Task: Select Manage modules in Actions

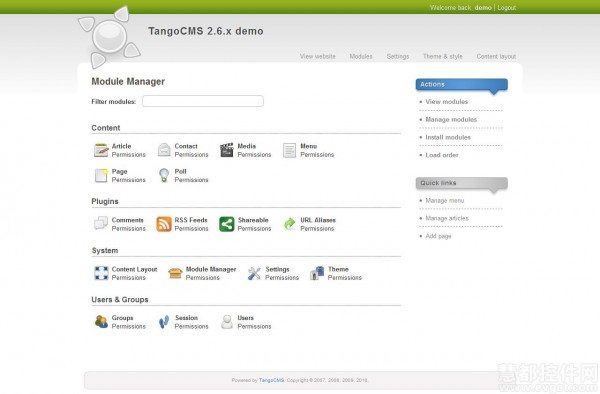Action: click(451, 119)
